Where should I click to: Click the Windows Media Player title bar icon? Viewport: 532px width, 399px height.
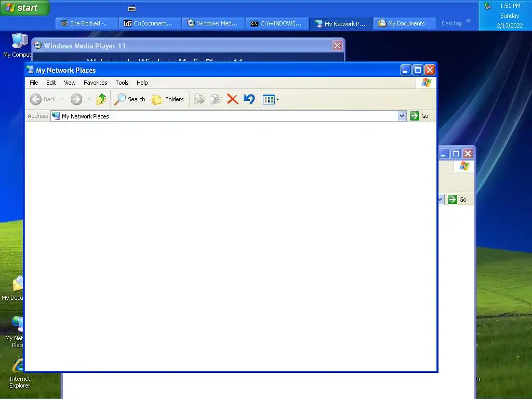pyautogui.click(x=37, y=45)
